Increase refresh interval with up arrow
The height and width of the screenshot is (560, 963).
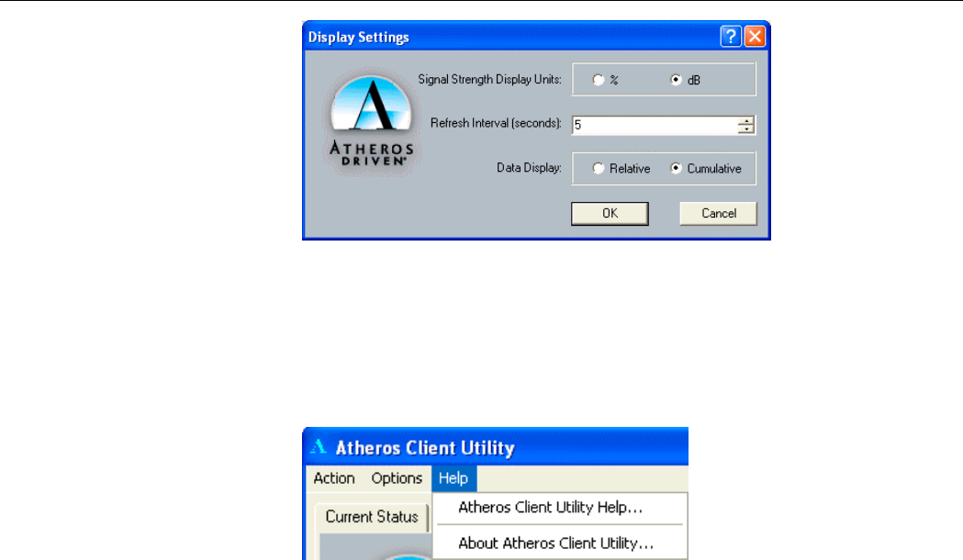[x=745, y=121]
